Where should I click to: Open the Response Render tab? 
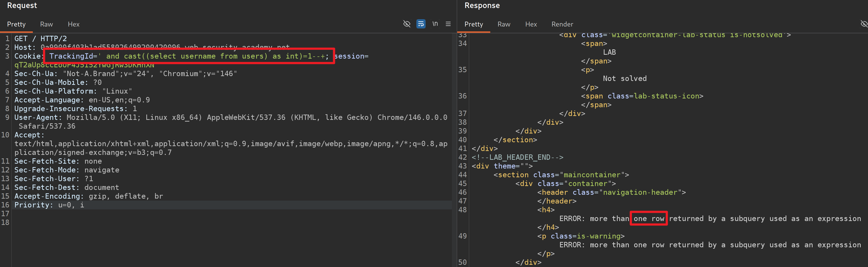coord(562,24)
